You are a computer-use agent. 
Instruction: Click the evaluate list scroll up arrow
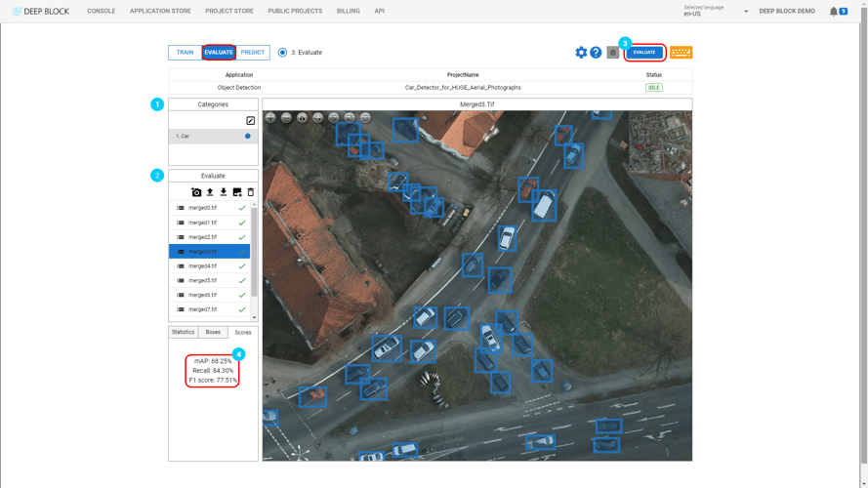pos(254,204)
